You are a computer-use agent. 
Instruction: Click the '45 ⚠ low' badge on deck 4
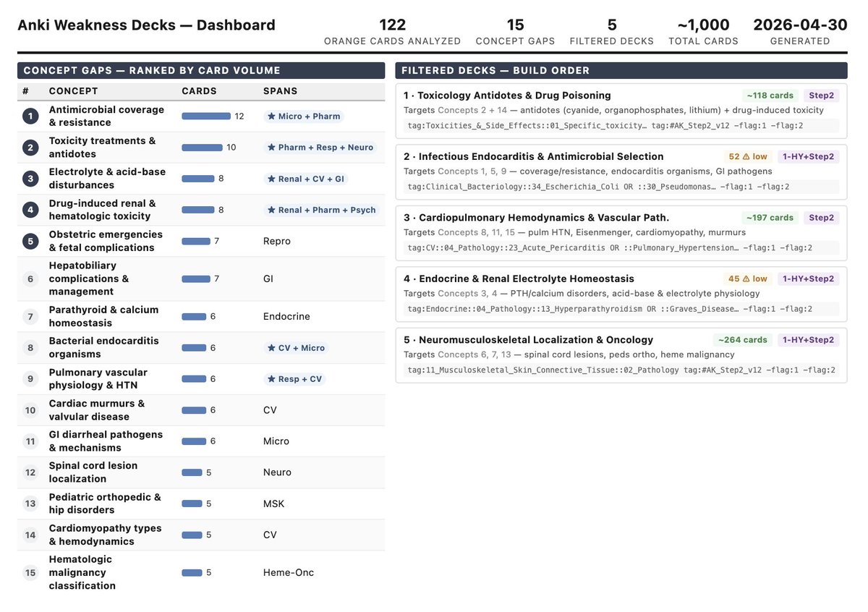pos(748,279)
